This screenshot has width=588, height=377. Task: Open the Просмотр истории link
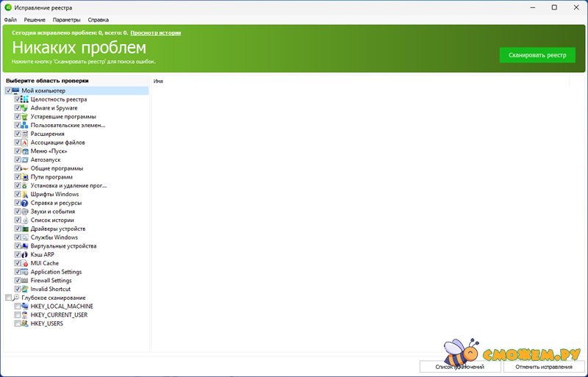click(155, 33)
